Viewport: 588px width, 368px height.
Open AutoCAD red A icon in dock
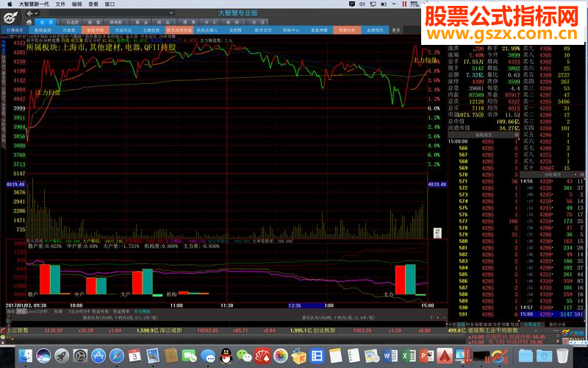click(445, 355)
